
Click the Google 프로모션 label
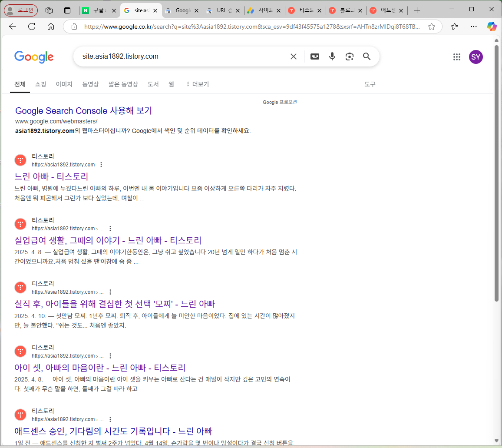coord(280,102)
